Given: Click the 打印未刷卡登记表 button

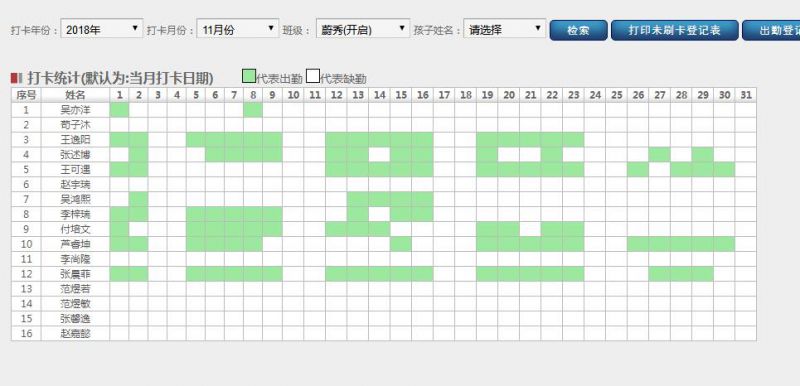Looking at the screenshot, I should point(674,31).
